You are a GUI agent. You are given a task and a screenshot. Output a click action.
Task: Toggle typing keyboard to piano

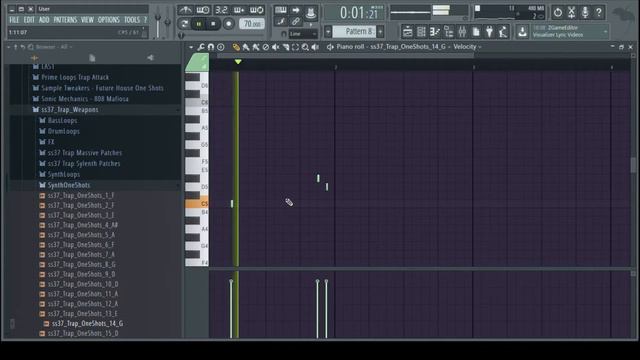point(280,10)
